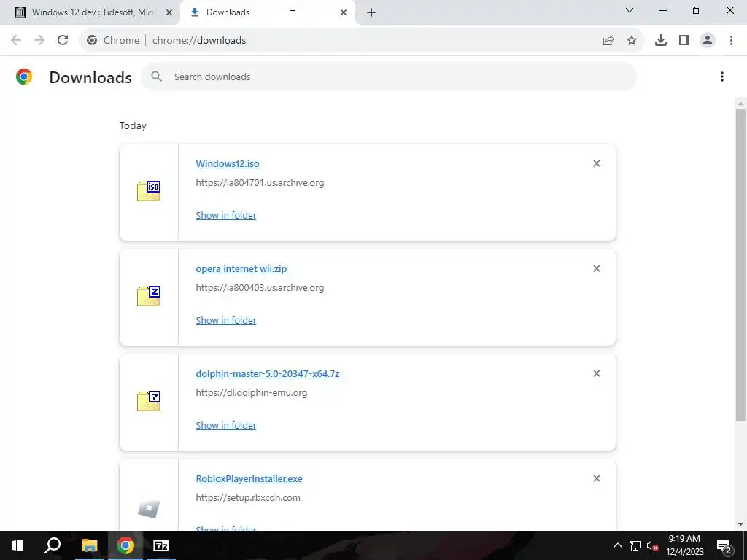Image resolution: width=747 pixels, height=560 pixels.
Task: Open the opera internet wii.zip link
Action: coord(241,268)
